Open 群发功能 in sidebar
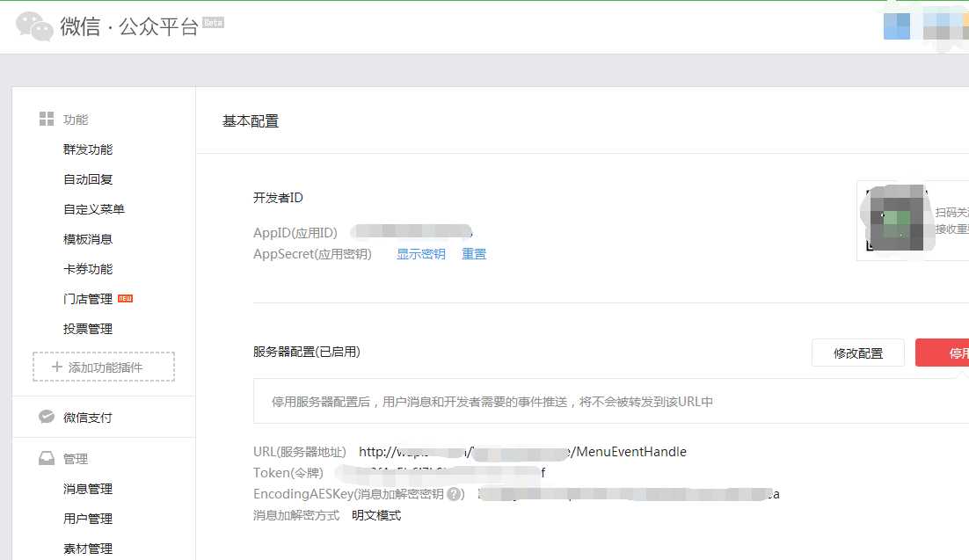The height and width of the screenshot is (560, 969). pyautogui.click(x=88, y=149)
